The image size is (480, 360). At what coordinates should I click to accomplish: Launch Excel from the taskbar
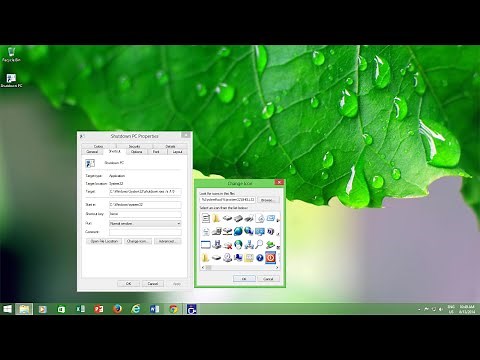tap(80, 309)
